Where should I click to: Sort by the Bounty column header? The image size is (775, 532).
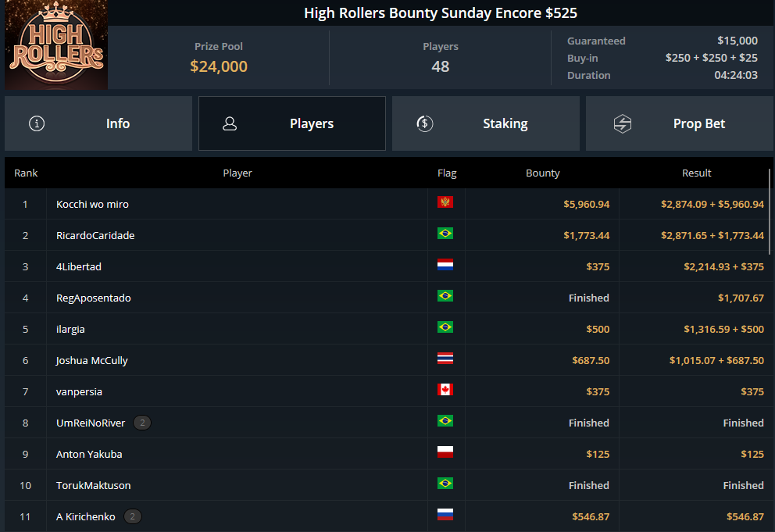[x=543, y=173]
